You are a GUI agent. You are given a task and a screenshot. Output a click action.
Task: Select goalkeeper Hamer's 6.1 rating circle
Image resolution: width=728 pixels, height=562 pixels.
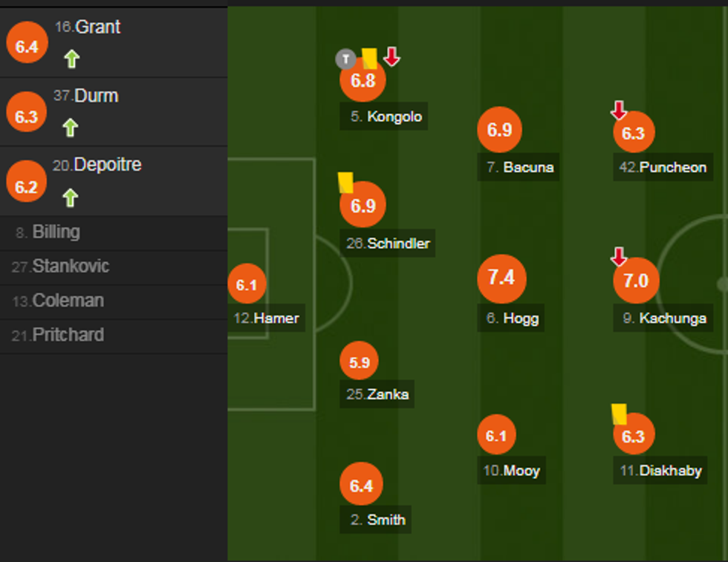[x=246, y=285]
